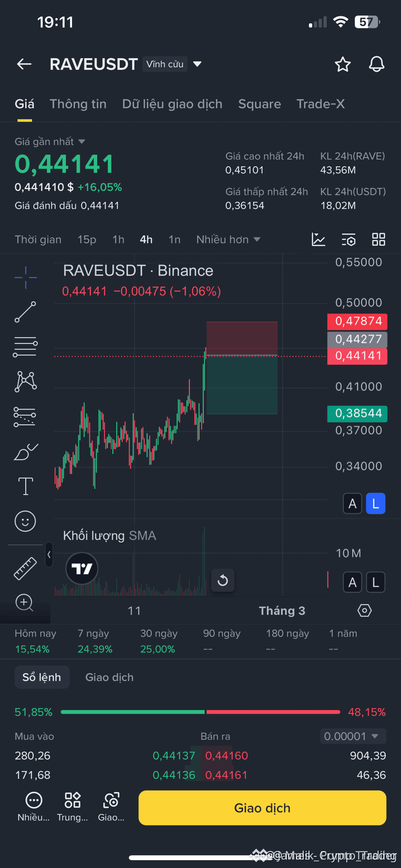Reset chart view with circular arrow
The width and height of the screenshot is (401, 868).
point(223,580)
